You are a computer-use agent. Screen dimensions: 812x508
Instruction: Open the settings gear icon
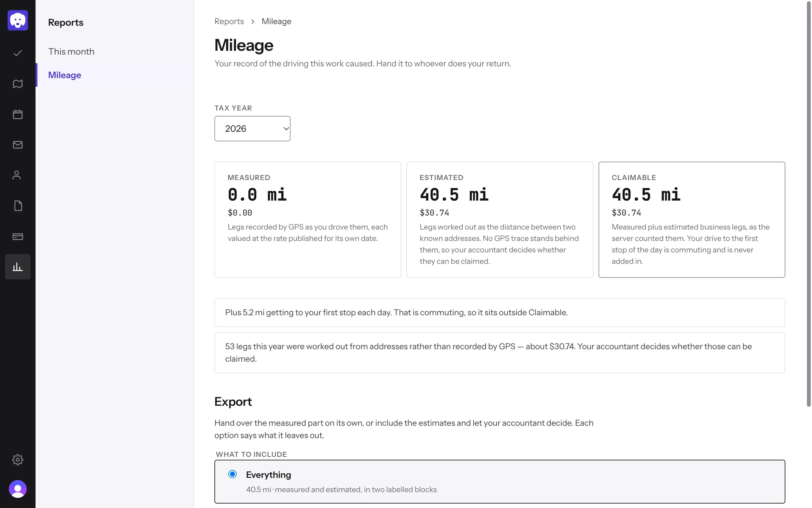pos(18,459)
